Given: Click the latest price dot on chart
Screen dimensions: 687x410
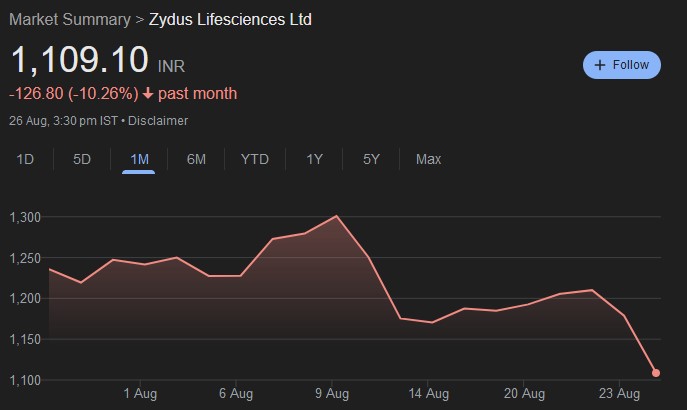Looking at the screenshot, I should point(655,373).
